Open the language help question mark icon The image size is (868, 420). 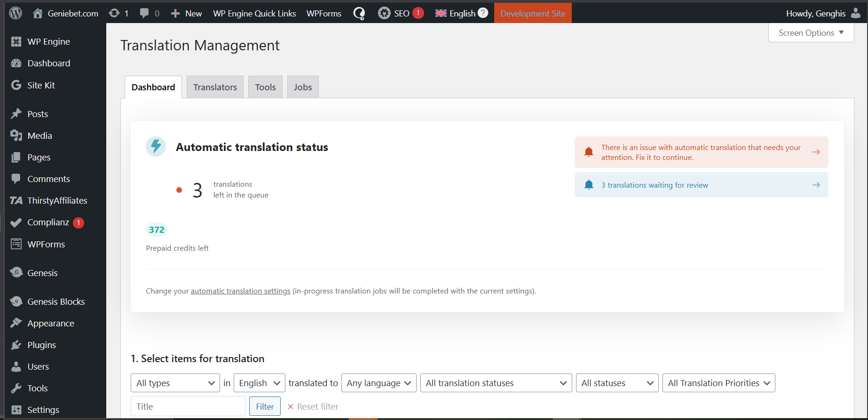point(483,13)
